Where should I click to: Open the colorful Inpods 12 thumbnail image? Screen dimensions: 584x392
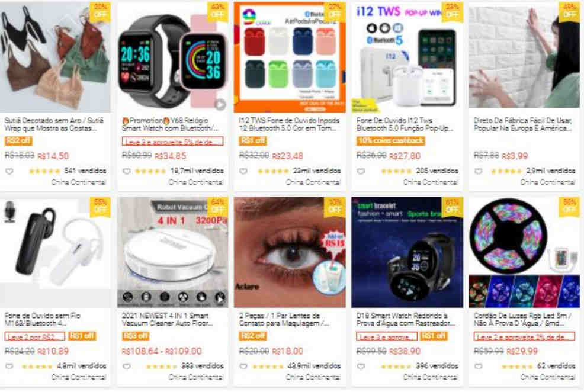pyautogui.click(x=290, y=57)
